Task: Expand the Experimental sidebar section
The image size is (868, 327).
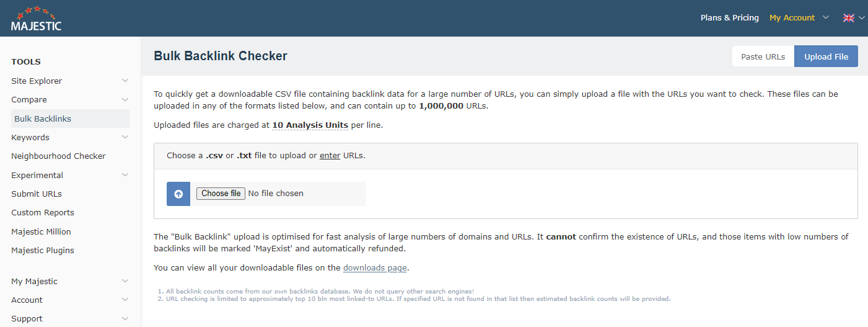Action: 70,175
